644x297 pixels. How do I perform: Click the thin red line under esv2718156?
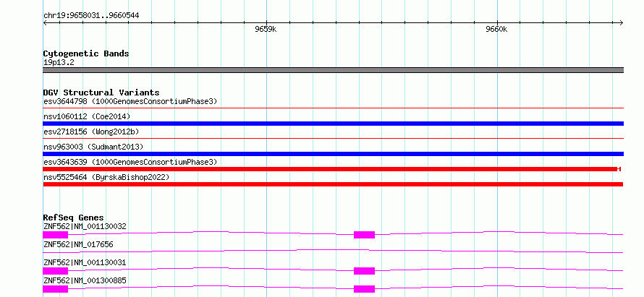(x=333, y=139)
